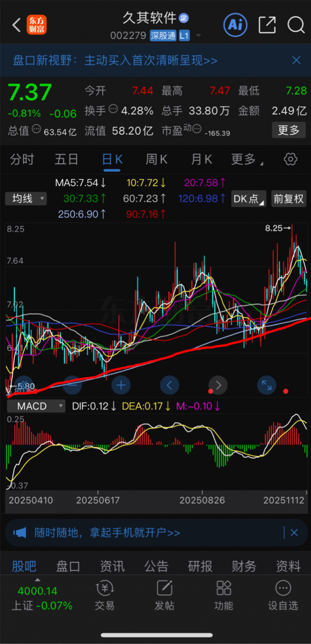Tap the DIF:0.12 MACD value
The height and width of the screenshot is (644, 311).
(94, 406)
